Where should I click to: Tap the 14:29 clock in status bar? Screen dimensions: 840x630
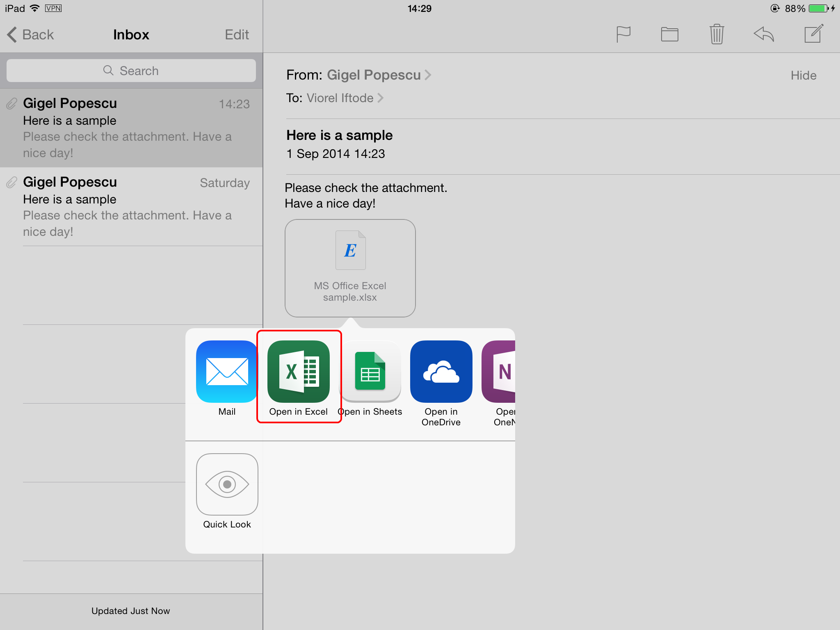tap(420, 9)
